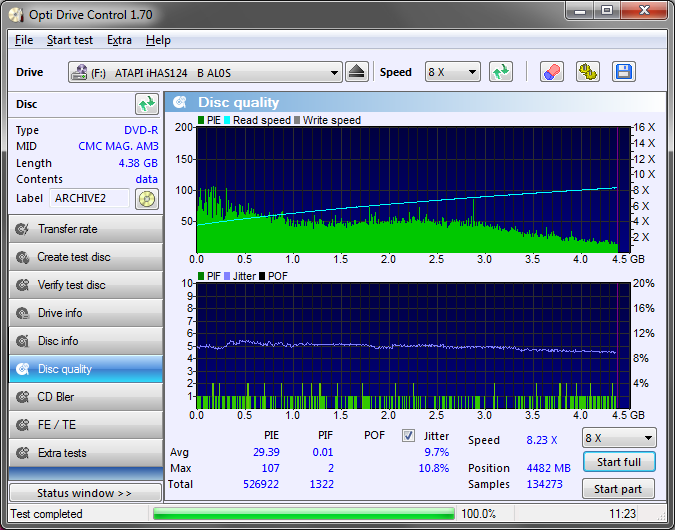The width and height of the screenshot is (675, 530).
Task: Click the Position value 4482 MB
Action: (x=548, y=468)
